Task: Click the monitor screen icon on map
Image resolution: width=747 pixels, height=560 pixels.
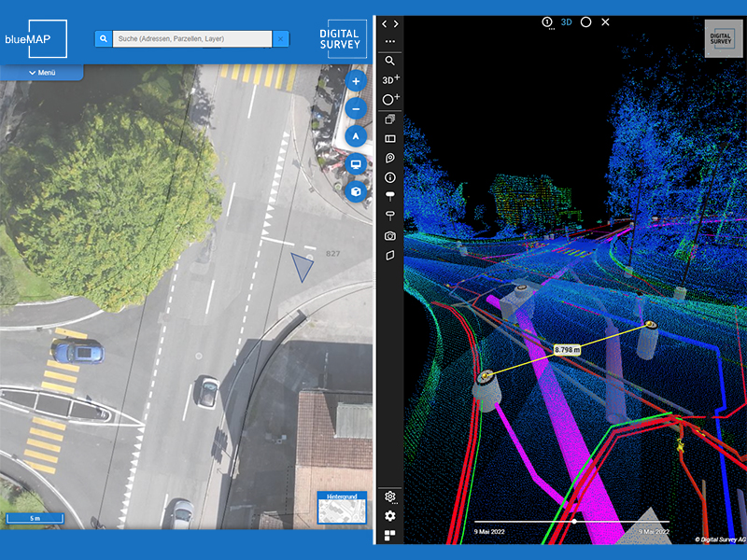Action: (356, 163)
